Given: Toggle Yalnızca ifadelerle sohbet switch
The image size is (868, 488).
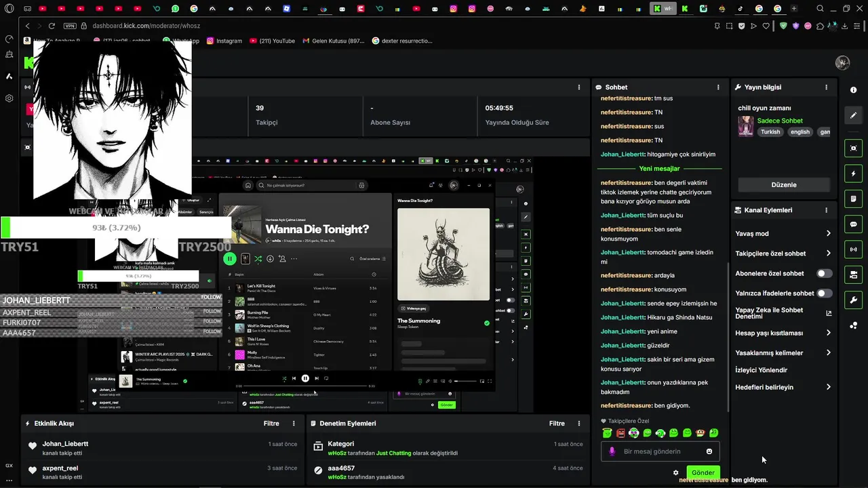Looking at the screenshot, I should tap(824, 293).
